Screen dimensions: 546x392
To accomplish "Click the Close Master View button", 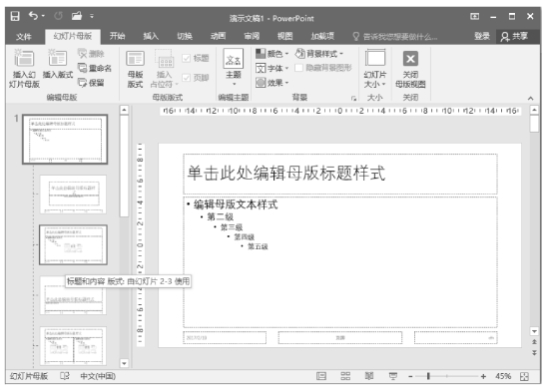I will coord(410,69).
